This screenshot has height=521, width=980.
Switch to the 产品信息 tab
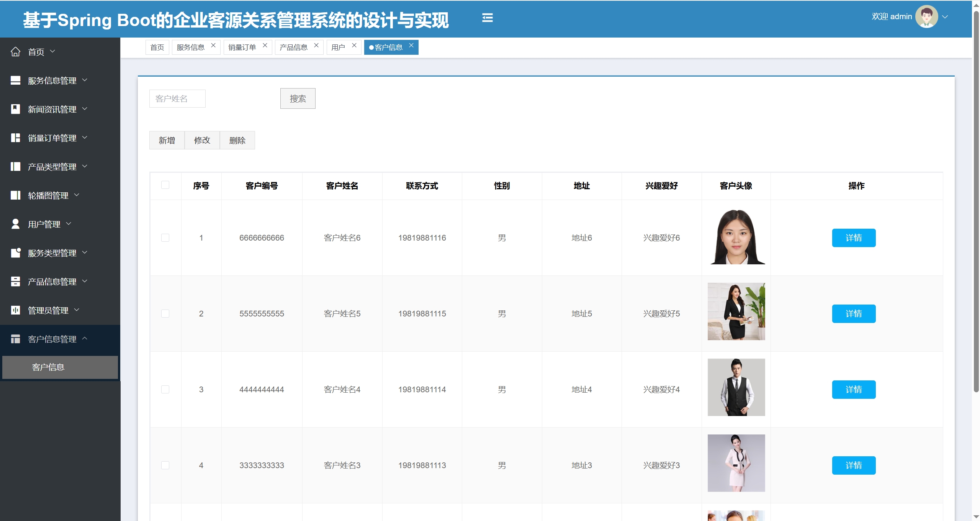(294, 48)
